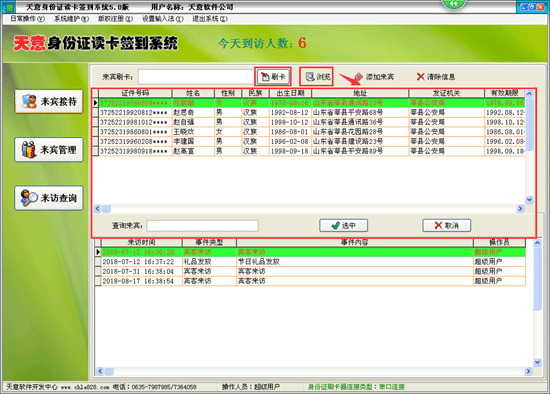550x394 pixels.
Task: Click the visit log up scroll arrow
Action: click(x=537, y=243)
